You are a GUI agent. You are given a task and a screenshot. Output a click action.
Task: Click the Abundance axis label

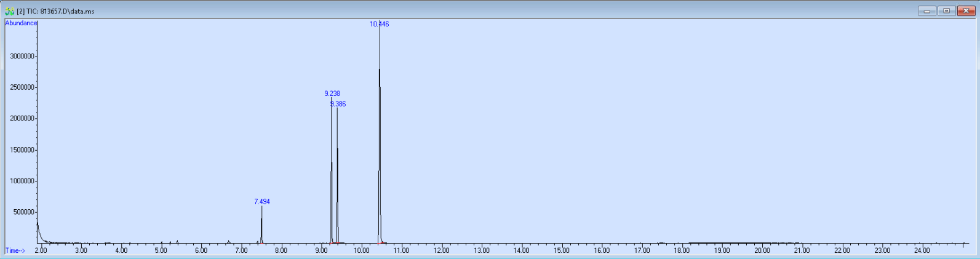click(21, 23)
